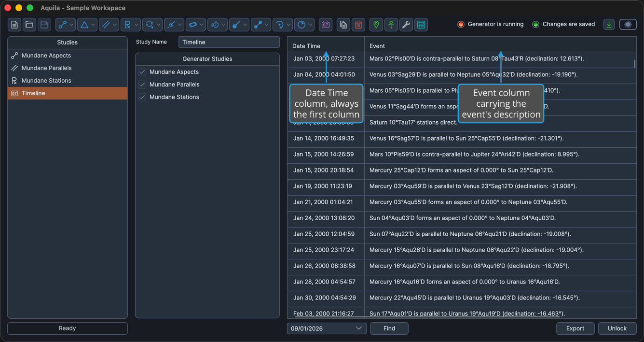Screen dimensions: 644x342
Task: Expand the dot-with-line study dropdown
Action: pos(239,25)
